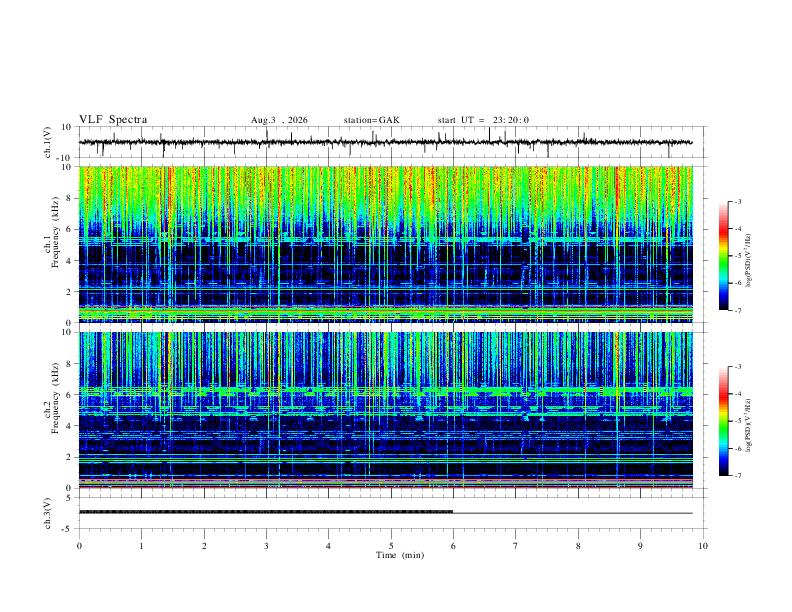Click the ch.1 spectrogram color bar

pos(724,256)
